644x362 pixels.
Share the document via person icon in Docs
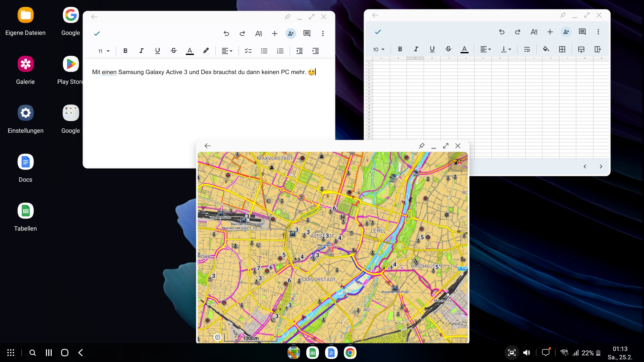(291, 34)
